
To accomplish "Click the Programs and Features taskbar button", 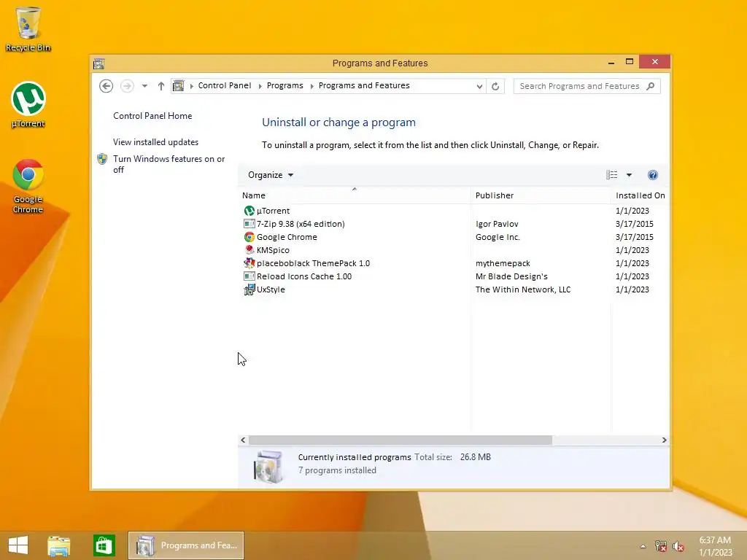I will [x=186, y=545].
